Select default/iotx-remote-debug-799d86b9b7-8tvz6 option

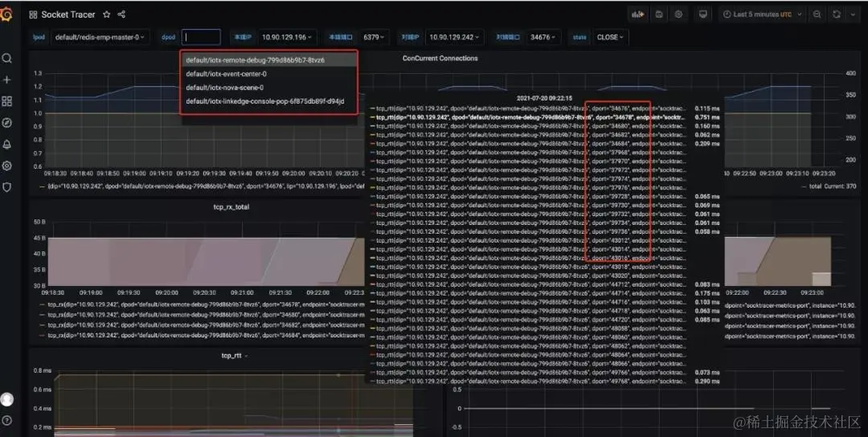(x=269, y=59)
